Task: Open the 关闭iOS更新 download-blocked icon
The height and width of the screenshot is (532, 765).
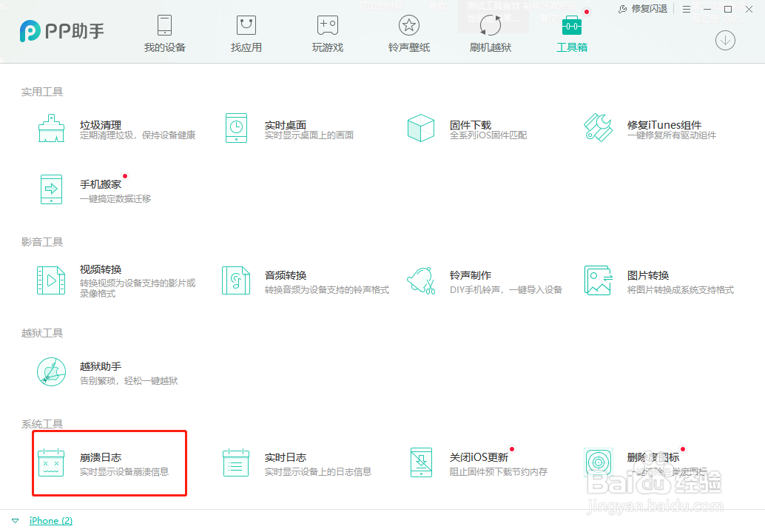Action: 421,462
